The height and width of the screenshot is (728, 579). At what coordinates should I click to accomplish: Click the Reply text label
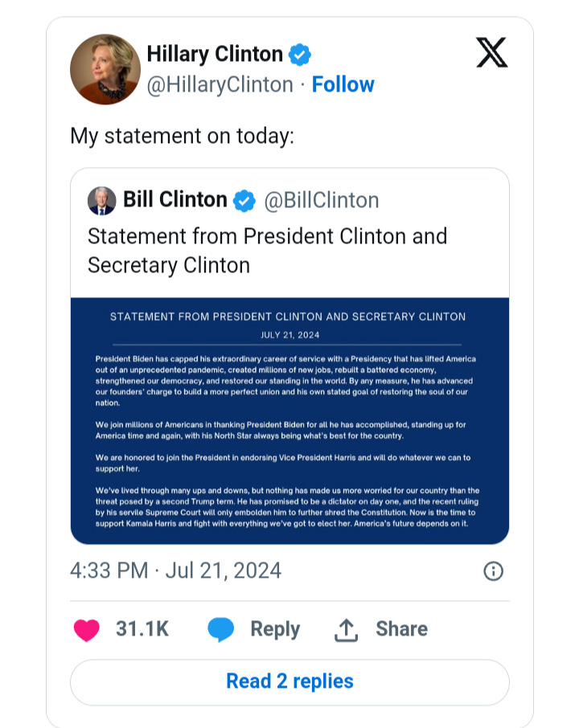pyautogui.click(x=275, y=630)
